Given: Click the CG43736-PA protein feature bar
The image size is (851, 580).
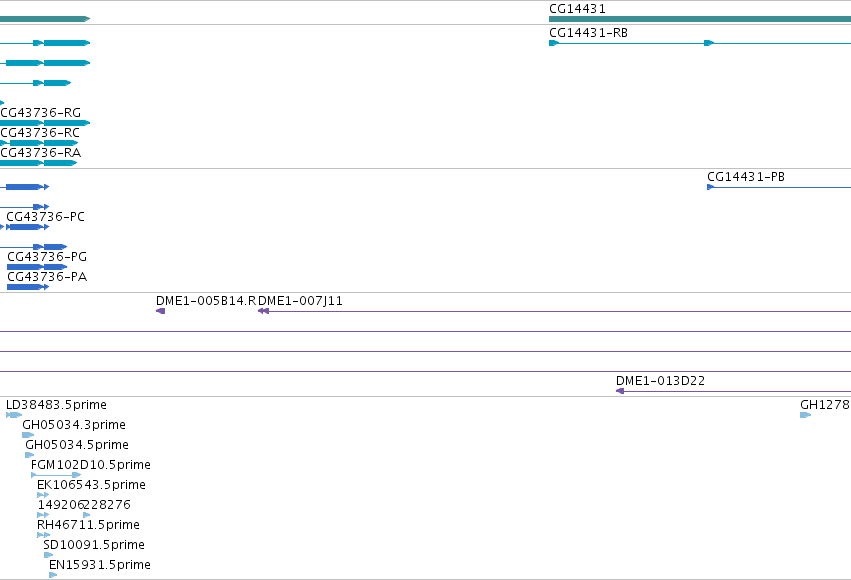Looking at the screenshot, I should pos(28,287).
